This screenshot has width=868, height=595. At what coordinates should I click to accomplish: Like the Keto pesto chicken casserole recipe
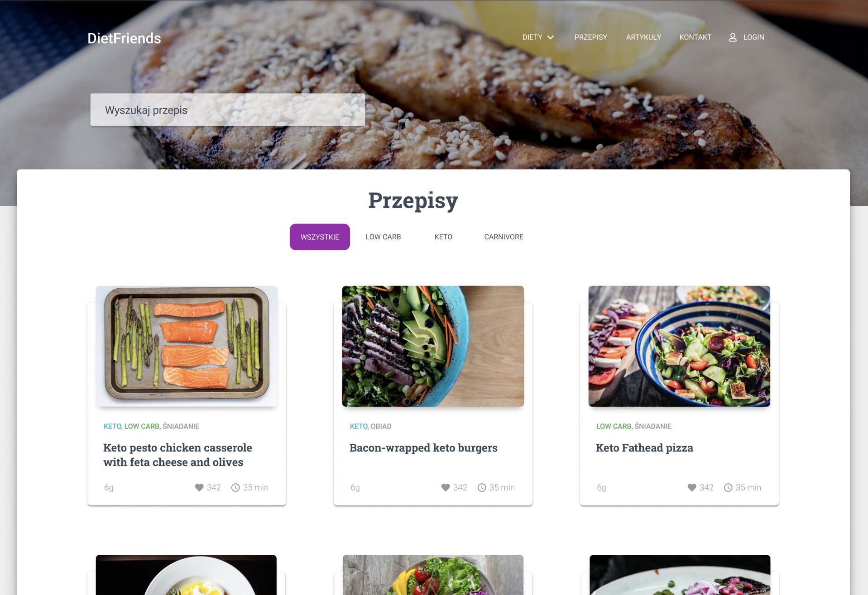pos(199,487)
